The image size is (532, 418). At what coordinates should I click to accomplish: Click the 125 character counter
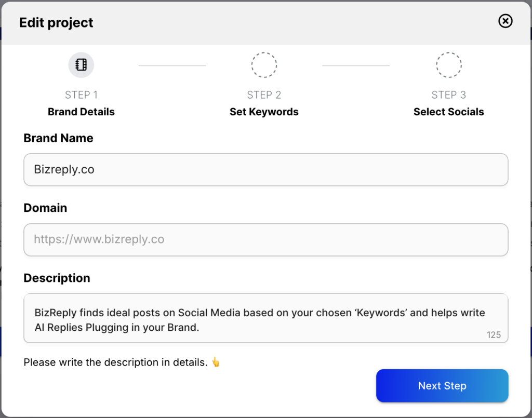[494, 335]
